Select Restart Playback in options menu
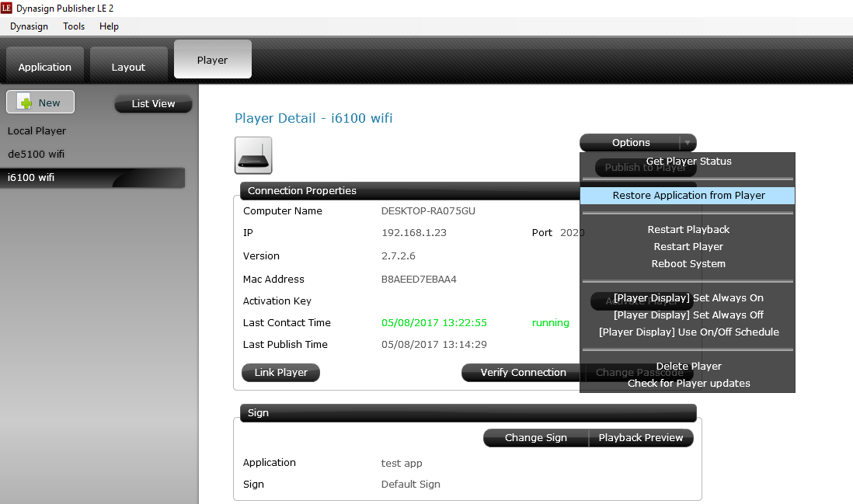Image resolution: width=853 pixels, height=504 pixels. tap(688, 229)
